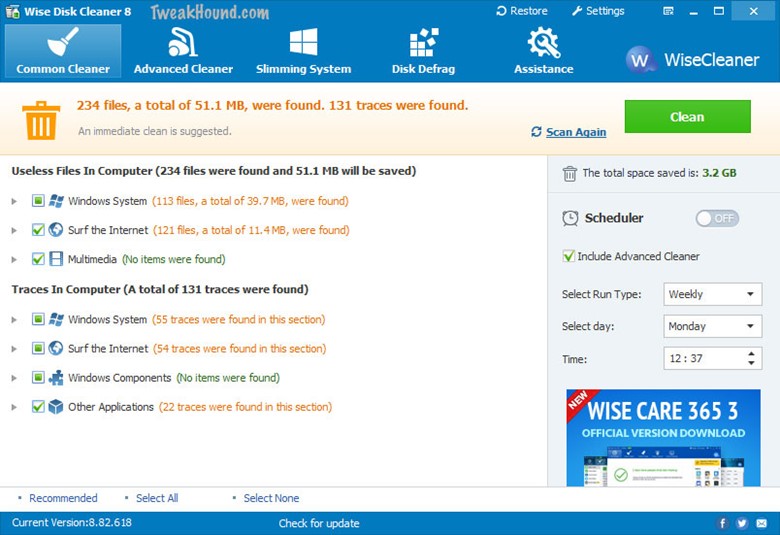Toggle Windows System files checkbox
The width and height of the screenshot is (780, 535).
coord(38,201)
